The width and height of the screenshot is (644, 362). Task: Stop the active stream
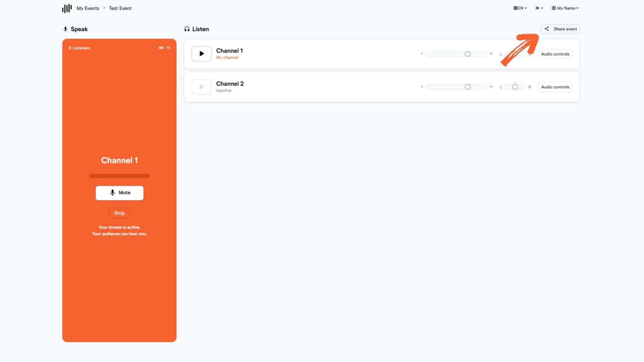tap(119, 213)
